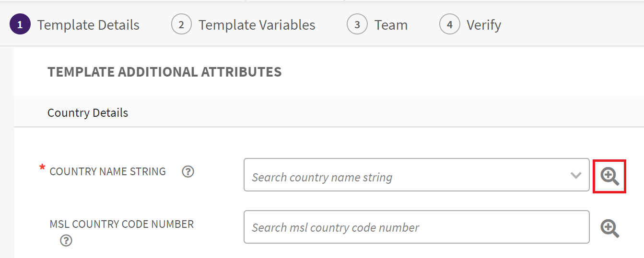Viewport: 644px width, 258px height.
Task: Click the step 2 number circle
Action: [181, 25]
